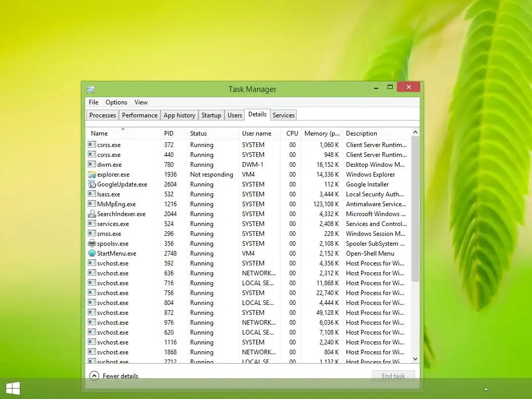
Task: Sort by the User name column header
Action: click(259, 134)
